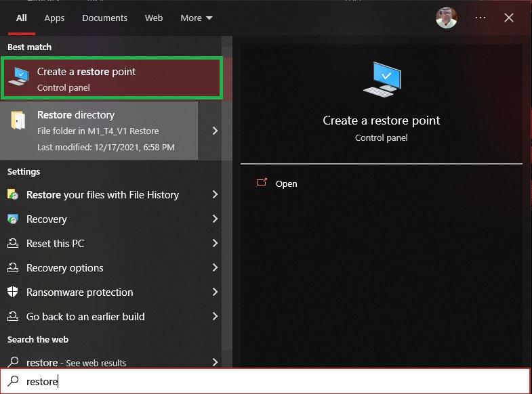The height and width of the screenshot is (394, 532).
Task: Expand the arrow beside Recovery options
Action: 215,267
